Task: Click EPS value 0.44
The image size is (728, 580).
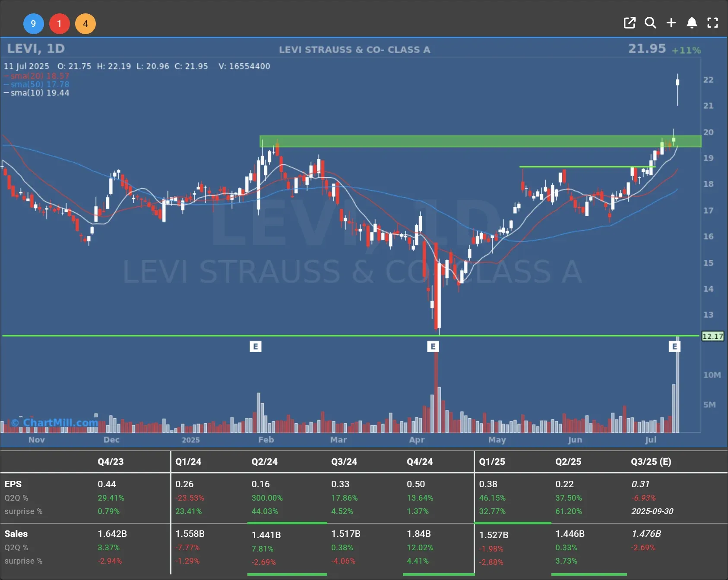Action: tap(107, 484)
